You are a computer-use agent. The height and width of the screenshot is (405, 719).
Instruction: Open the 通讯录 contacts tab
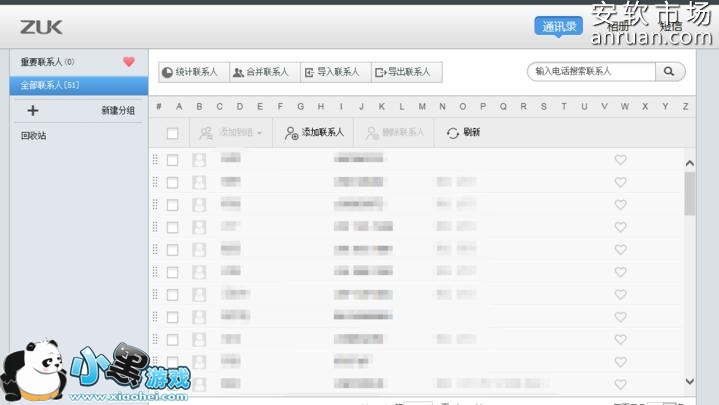coord(559,26)
